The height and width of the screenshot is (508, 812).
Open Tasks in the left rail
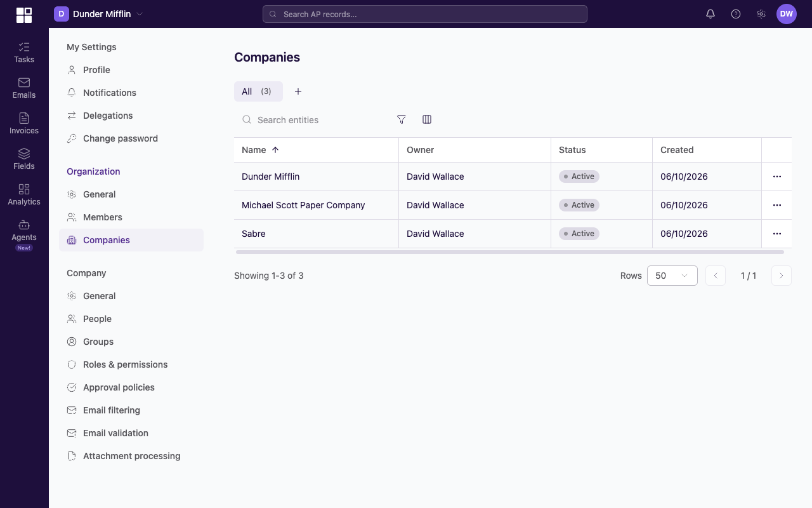tap(24, 52)
